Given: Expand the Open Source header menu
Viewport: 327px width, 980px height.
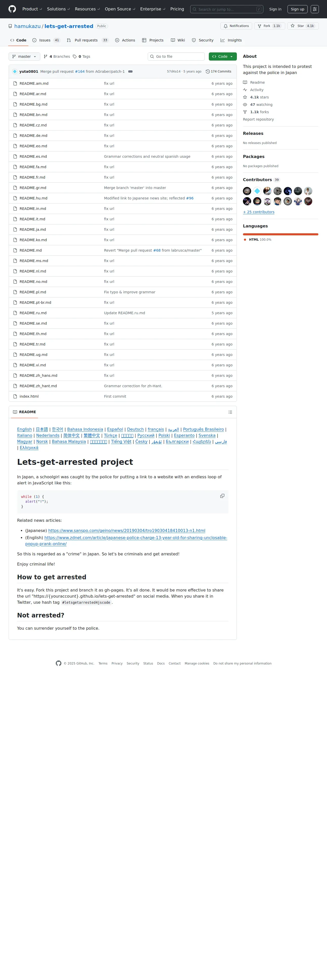Looking at the screenshot, I should pos(120,9).
